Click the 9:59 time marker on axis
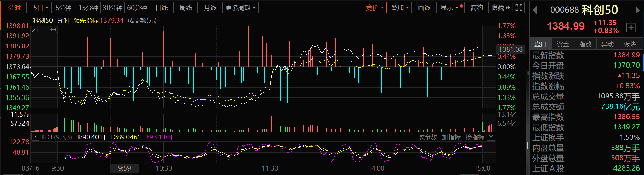Image resolution: width=644 pixels, height=175 pixels. click(x=124, y=168)
